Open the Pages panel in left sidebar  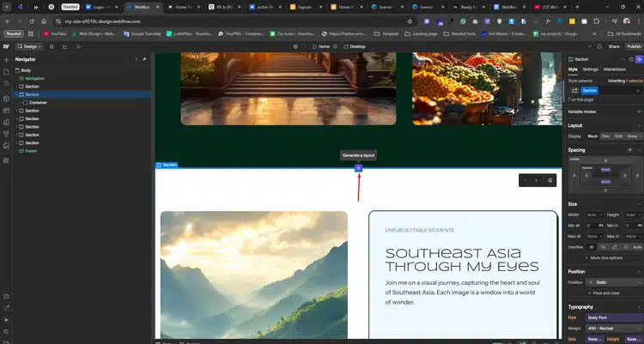(x=6, y=72)
